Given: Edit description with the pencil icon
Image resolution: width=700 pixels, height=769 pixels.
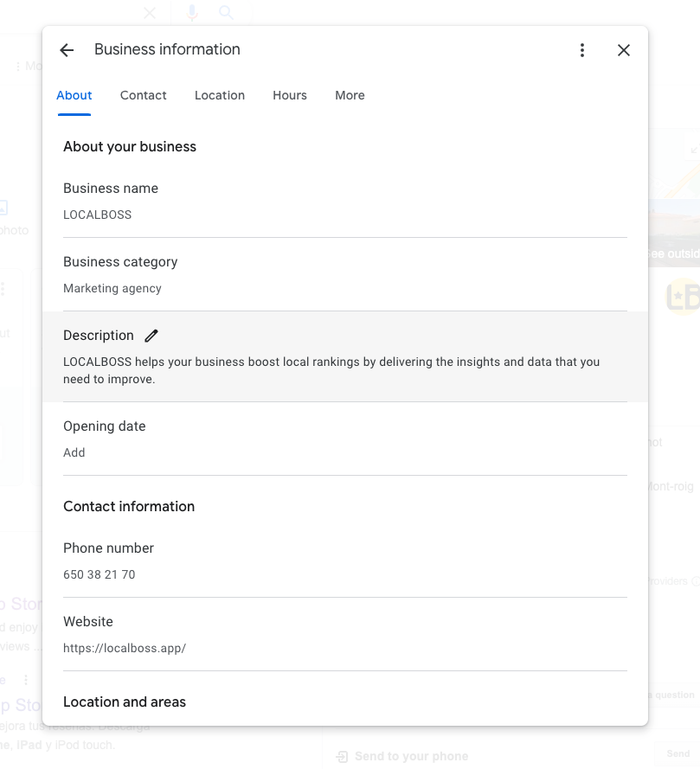Looking at the screenshot, I should (x=151, y=336).
